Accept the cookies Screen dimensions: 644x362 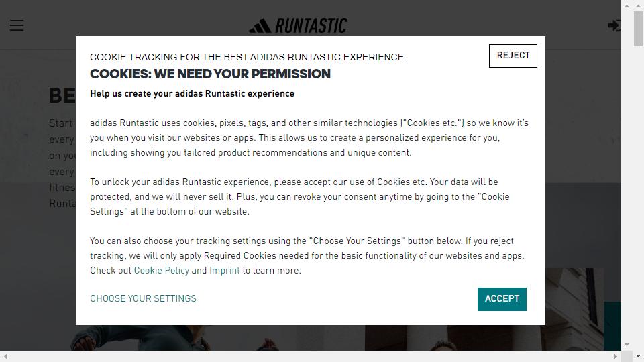(x=502, y=299)
